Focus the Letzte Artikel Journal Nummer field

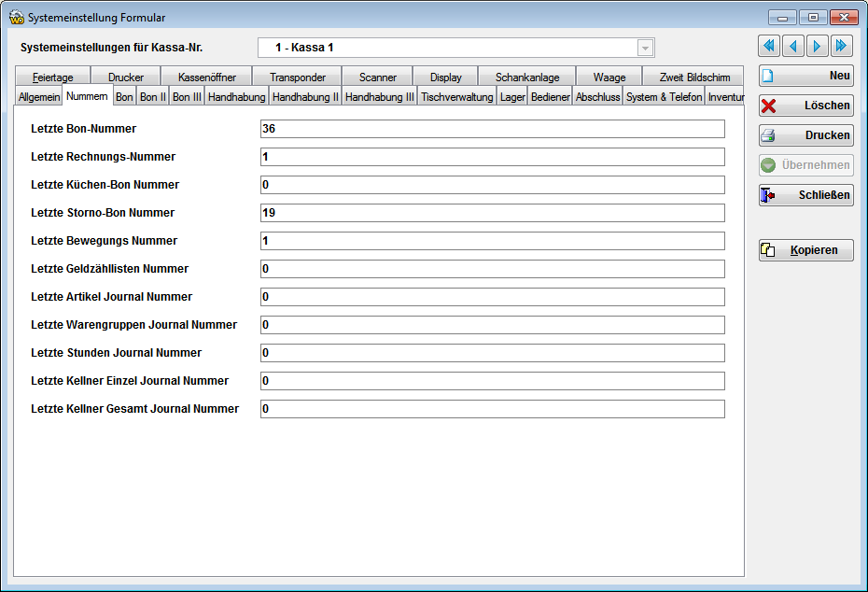point(492,297)
